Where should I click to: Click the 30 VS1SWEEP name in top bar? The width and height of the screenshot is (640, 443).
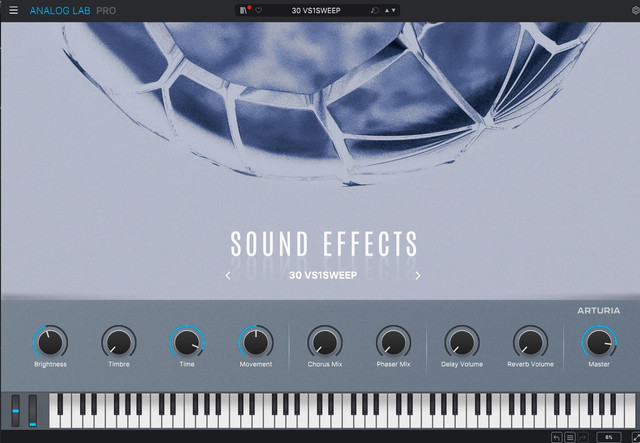316,11
